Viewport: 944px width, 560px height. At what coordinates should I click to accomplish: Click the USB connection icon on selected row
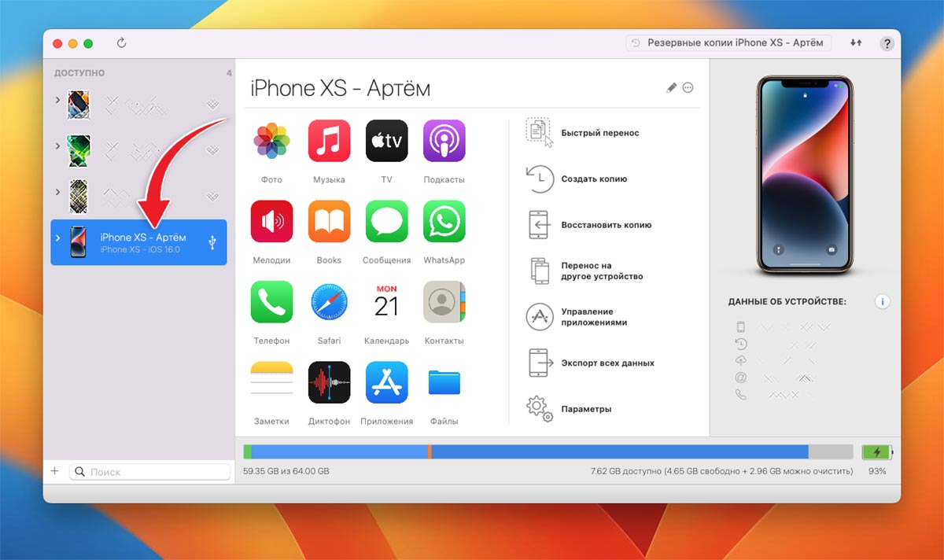tap(212, 242)
